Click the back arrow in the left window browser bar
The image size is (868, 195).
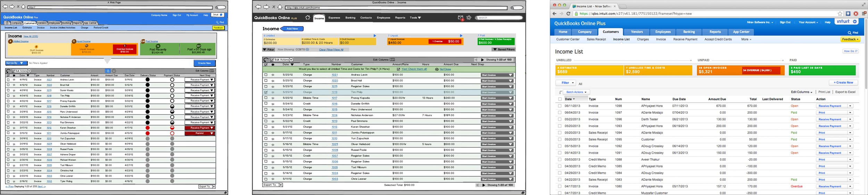5,7
